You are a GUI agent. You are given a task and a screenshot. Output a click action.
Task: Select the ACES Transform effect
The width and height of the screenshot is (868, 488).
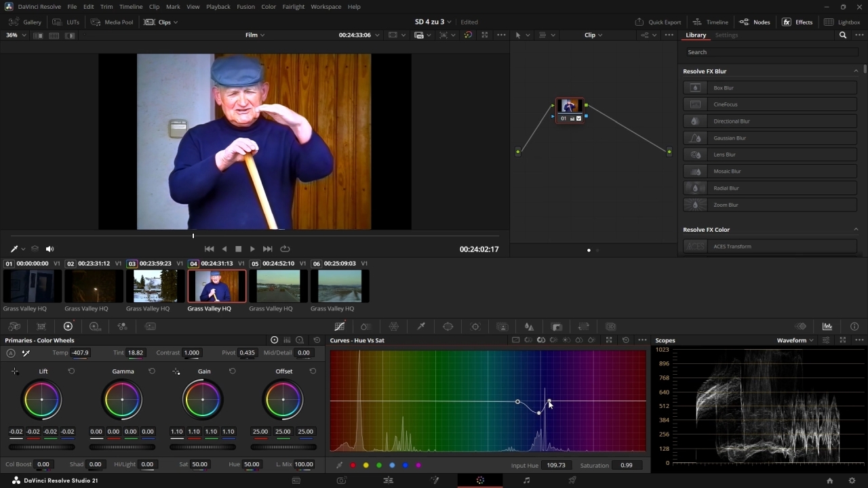770,247
